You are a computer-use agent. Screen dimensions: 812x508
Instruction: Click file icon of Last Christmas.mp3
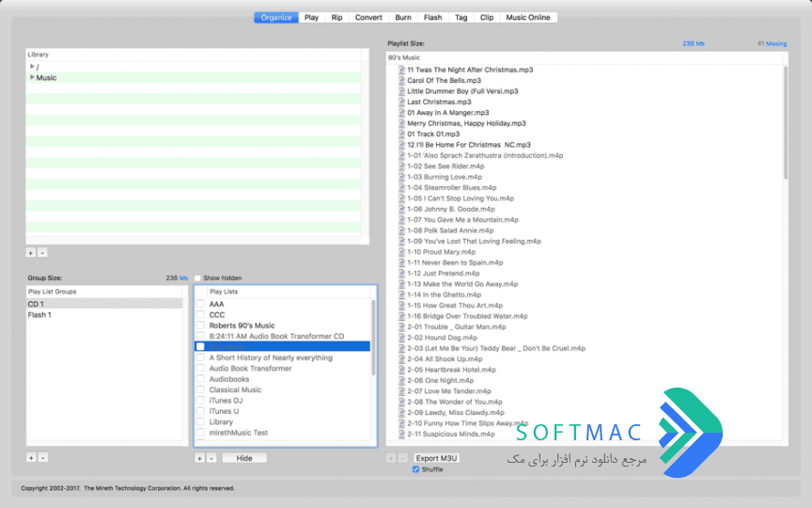coord(401,102)
